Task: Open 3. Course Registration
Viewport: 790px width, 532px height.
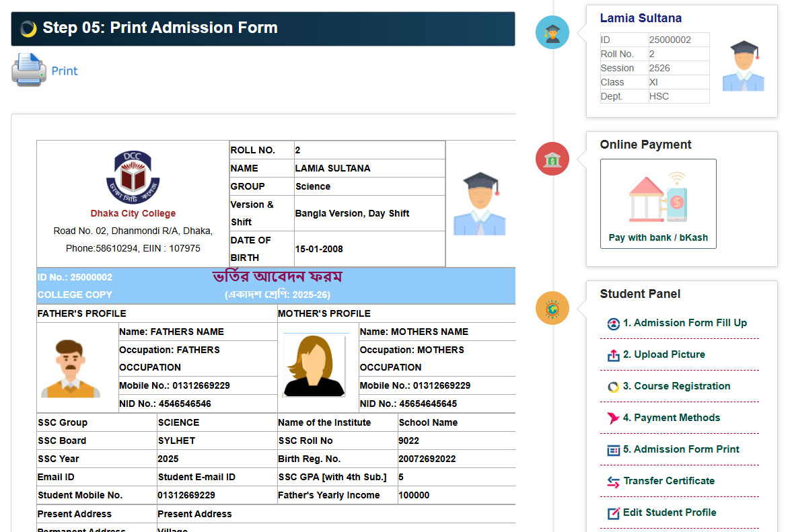Action: coord(676,386)
